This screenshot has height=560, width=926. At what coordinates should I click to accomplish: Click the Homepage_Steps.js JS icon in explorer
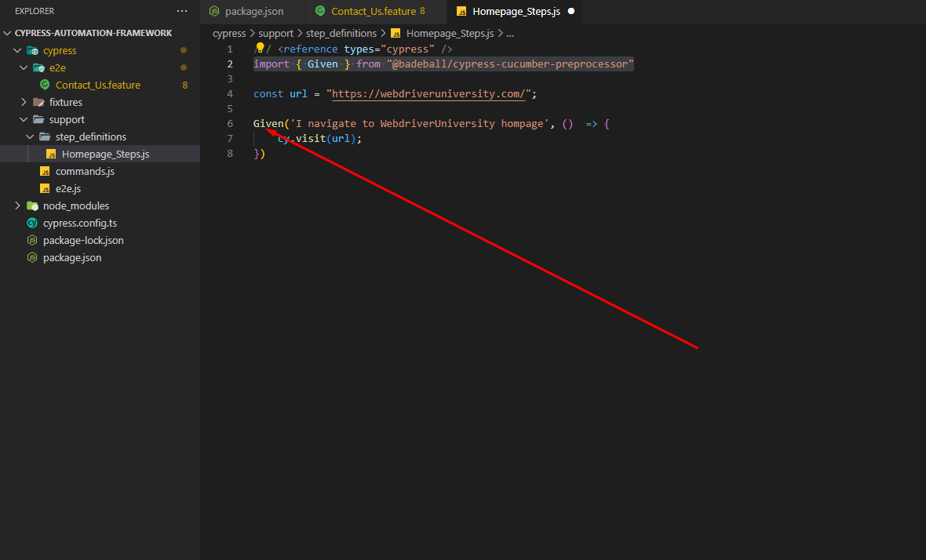[x=51, y=154]
